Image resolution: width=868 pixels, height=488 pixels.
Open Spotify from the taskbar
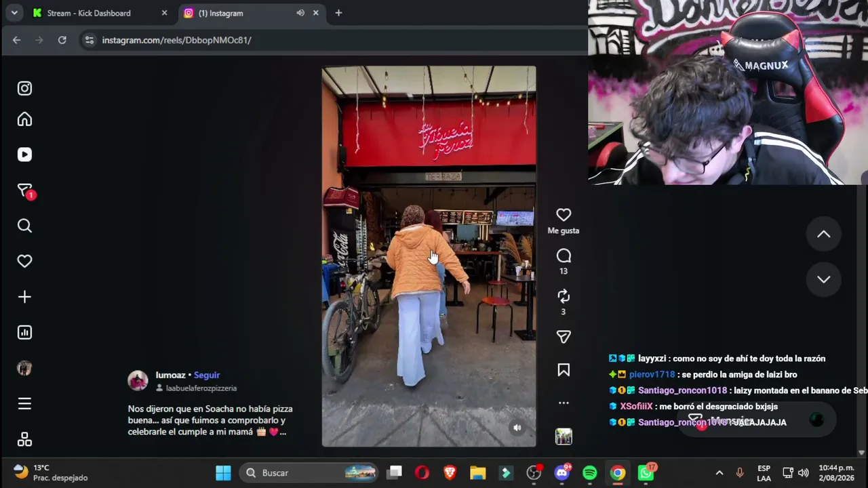pos(590,473)
